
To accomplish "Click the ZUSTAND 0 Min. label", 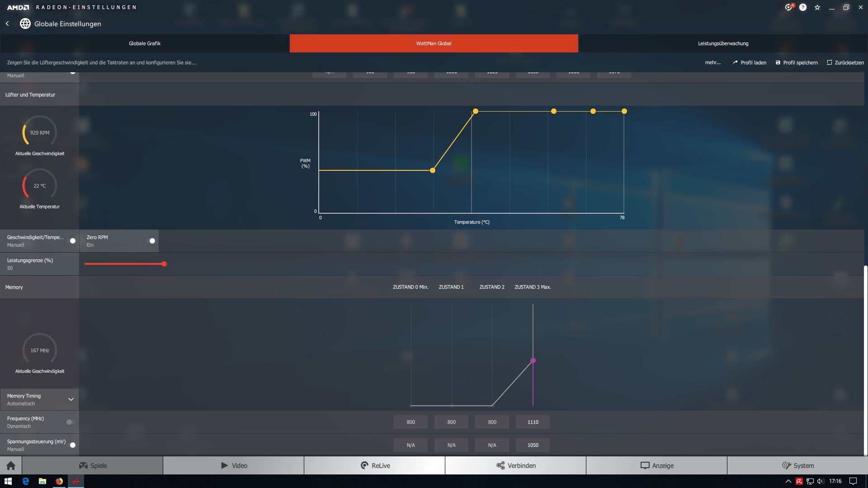I will 410,287.
